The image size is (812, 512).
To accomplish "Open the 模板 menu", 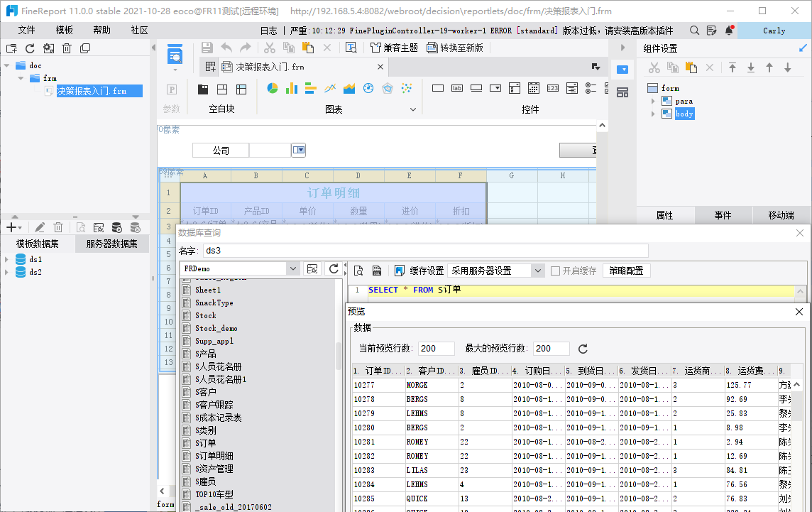I will 65,31.
